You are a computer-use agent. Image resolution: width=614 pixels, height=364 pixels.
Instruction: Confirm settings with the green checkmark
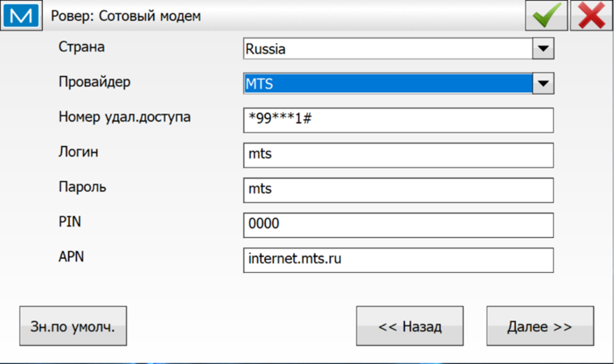[546, 15]
